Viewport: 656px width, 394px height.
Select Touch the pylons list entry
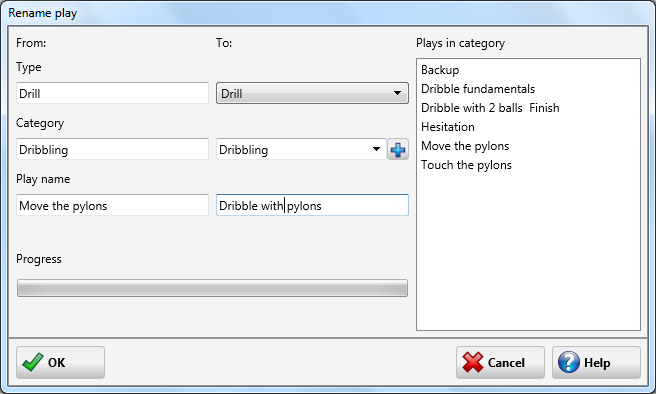pyautogui.click(x=466, y=165)
